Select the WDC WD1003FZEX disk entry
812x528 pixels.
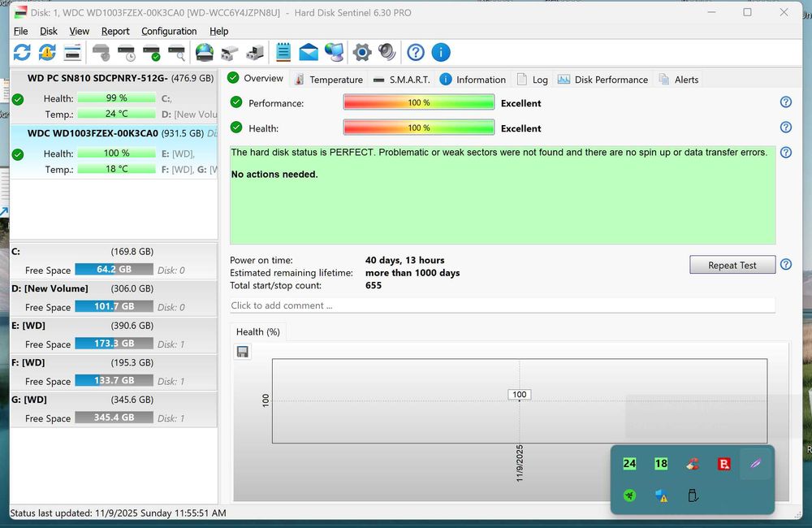pyautogui.click(x=114, y=151)
